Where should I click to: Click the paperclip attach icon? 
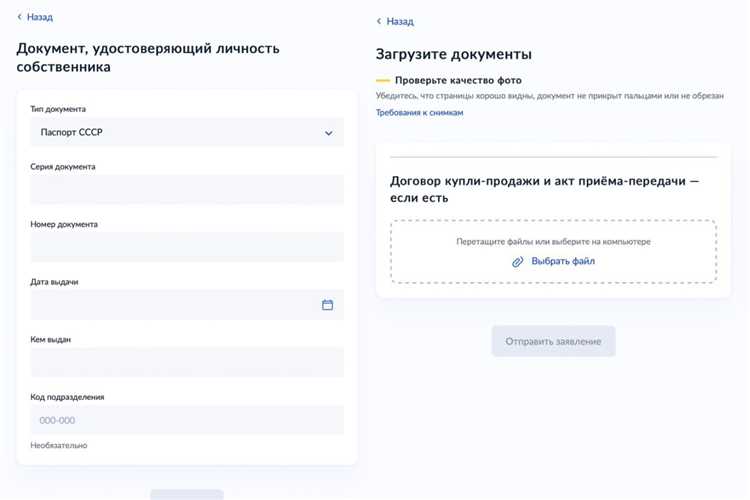coord(518,262)
